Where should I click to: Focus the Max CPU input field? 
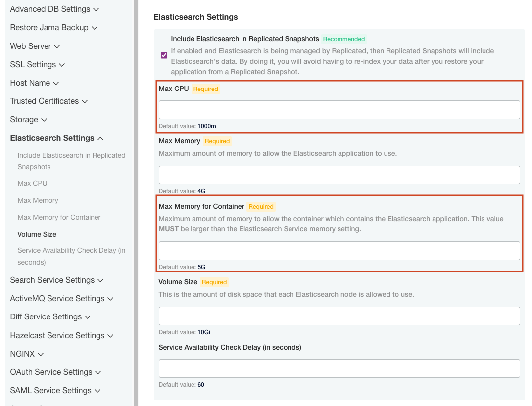pyautogui.click(x=339, y=110)
